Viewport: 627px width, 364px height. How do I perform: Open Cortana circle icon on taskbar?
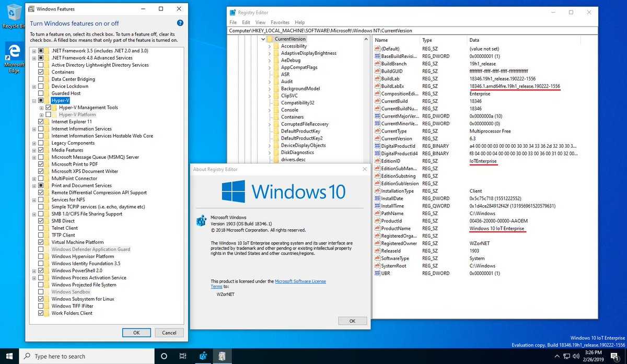164,356
